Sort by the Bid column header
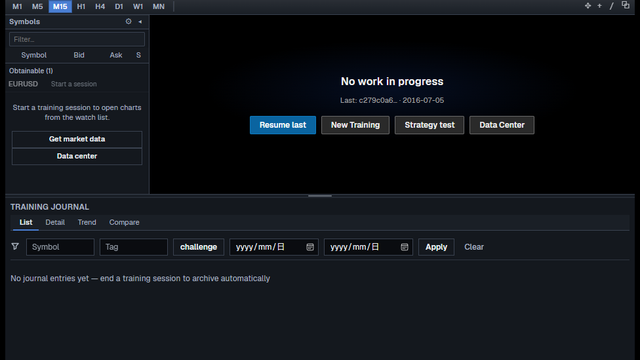This screenshot has width=640, height=360. [x=79, y=55]
